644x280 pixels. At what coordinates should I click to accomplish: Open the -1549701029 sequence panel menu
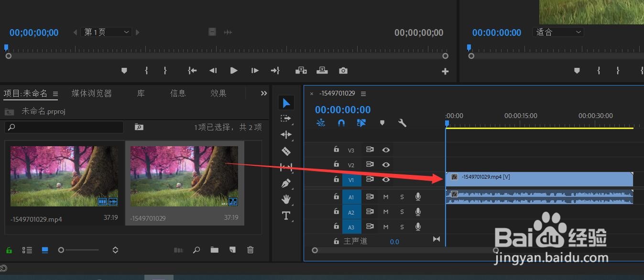363,94
